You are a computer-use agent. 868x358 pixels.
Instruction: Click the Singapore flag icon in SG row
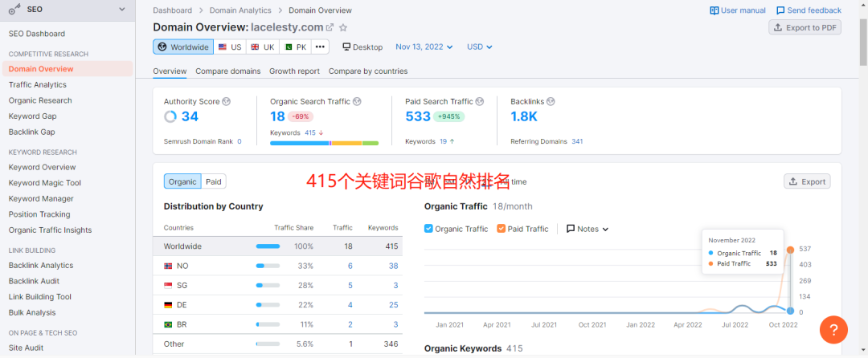coord(168,285)
